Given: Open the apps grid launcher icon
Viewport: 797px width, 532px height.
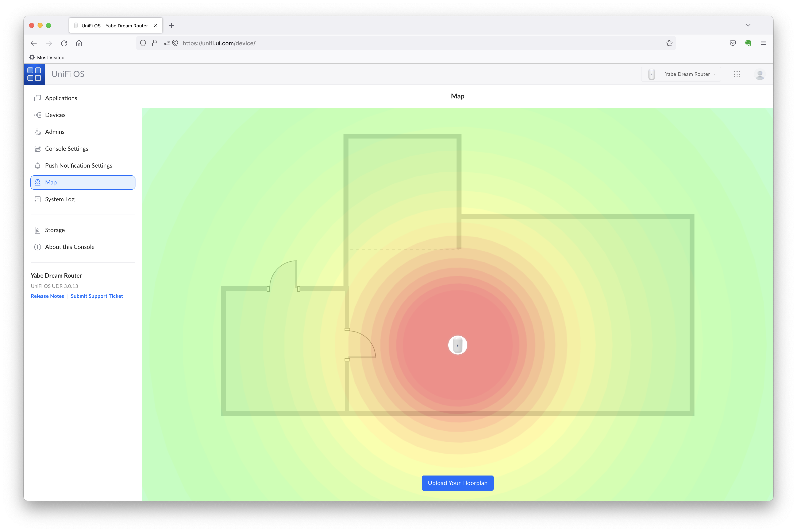Looking at the screenshot, I should tap(736, 74).
